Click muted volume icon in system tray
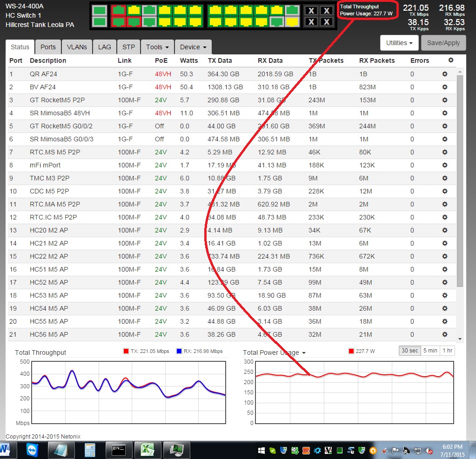Viewport: 476px width, 459px height. pyautogui.click(x=429, y=451)
